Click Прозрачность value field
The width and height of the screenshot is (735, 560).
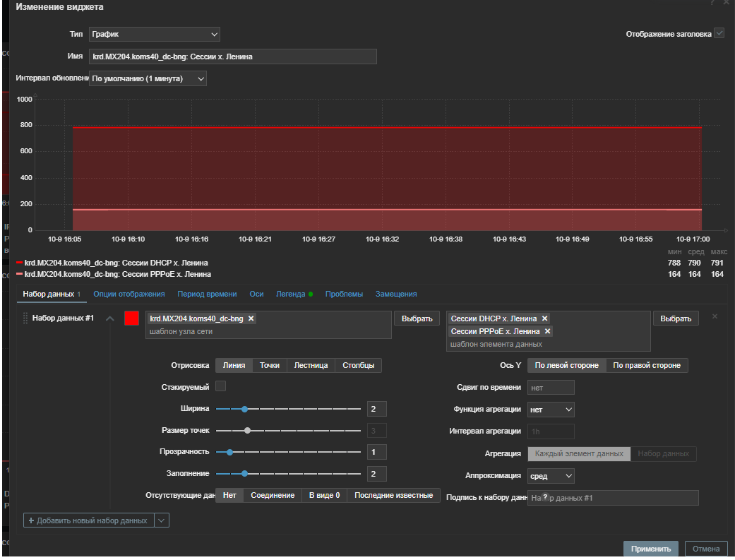click(x=377, y=452)
